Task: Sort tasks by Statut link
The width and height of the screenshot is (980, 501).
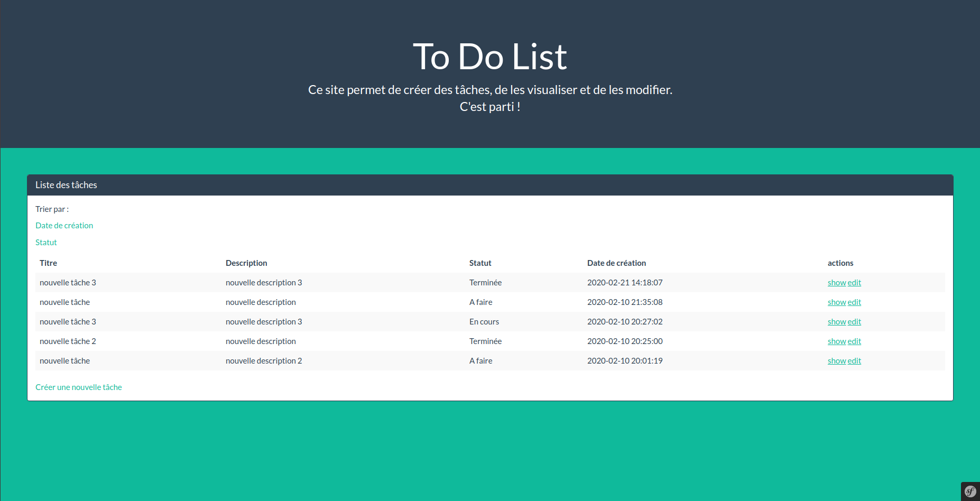Action: click(x=46, y=243)
